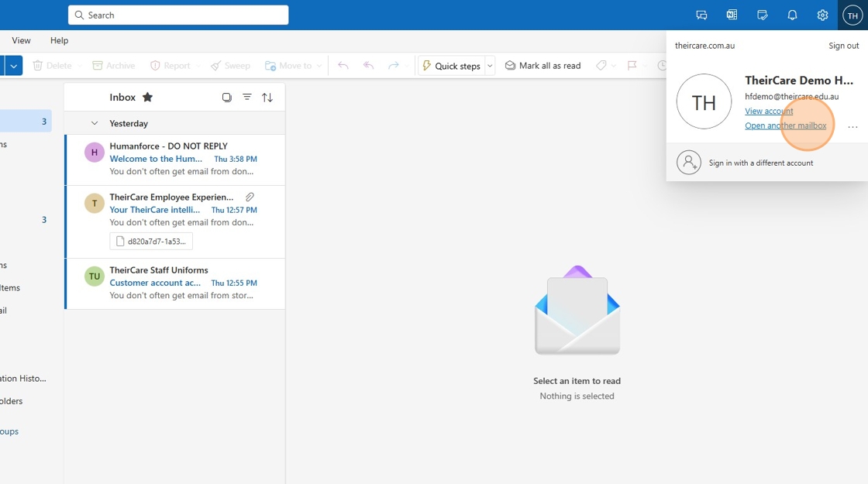This screenshot has height=484, width=868.
Task: Open notifications bell icon
Action: coord(792,15)
